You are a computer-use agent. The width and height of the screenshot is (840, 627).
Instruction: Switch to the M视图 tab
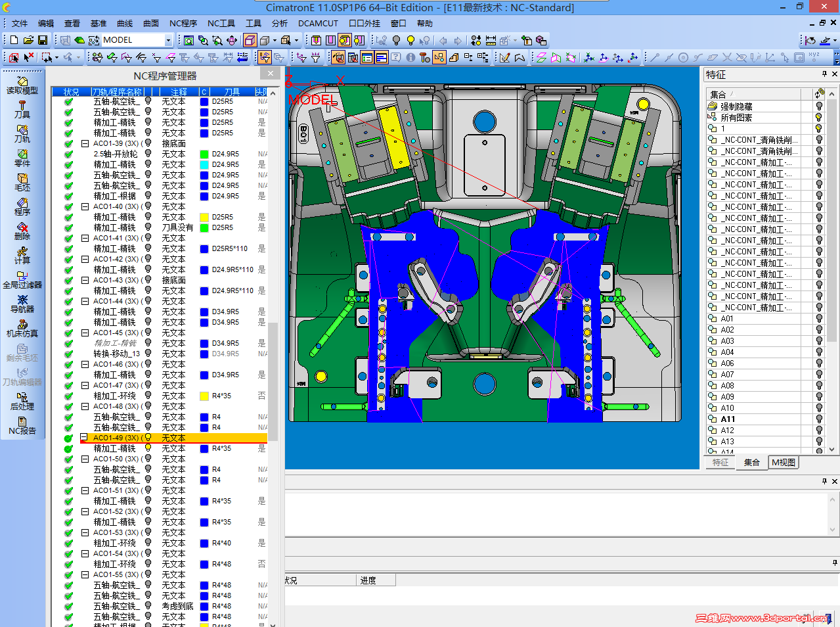pyautogui.click(x=784, y=463)
